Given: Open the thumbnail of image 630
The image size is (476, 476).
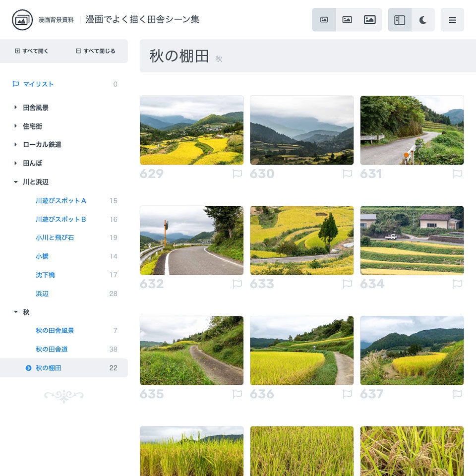Looking at the screenshot, I should tap(301, 130).
